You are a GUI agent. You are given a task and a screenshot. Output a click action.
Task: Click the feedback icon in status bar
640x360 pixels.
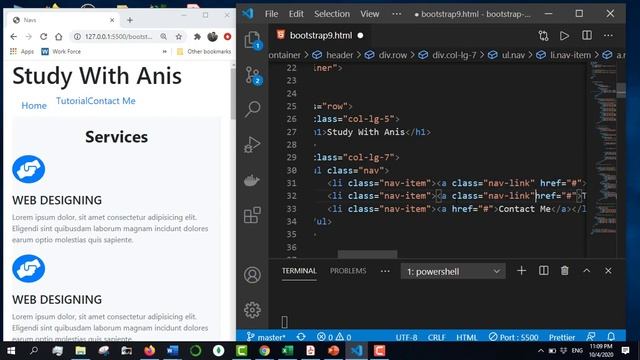[x=590, y=336]
